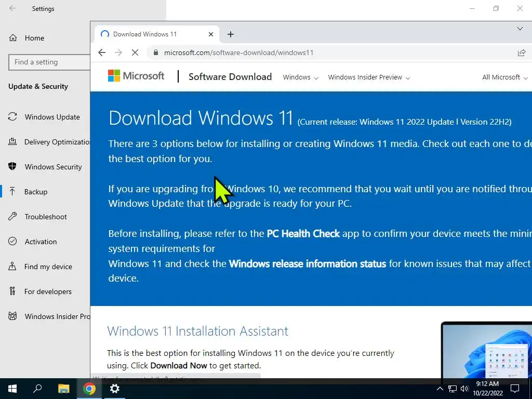
Task: Open network status tray icon
Action: point(453,389)
